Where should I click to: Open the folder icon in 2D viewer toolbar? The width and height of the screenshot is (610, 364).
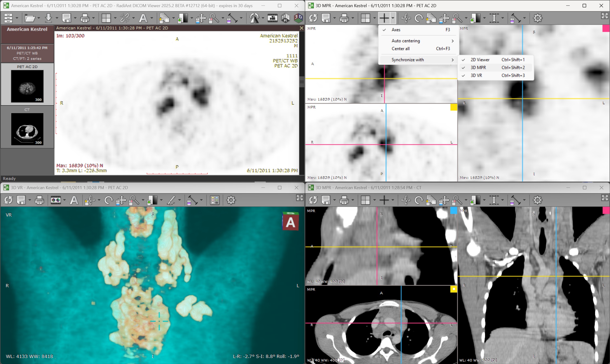coord(30,18)
